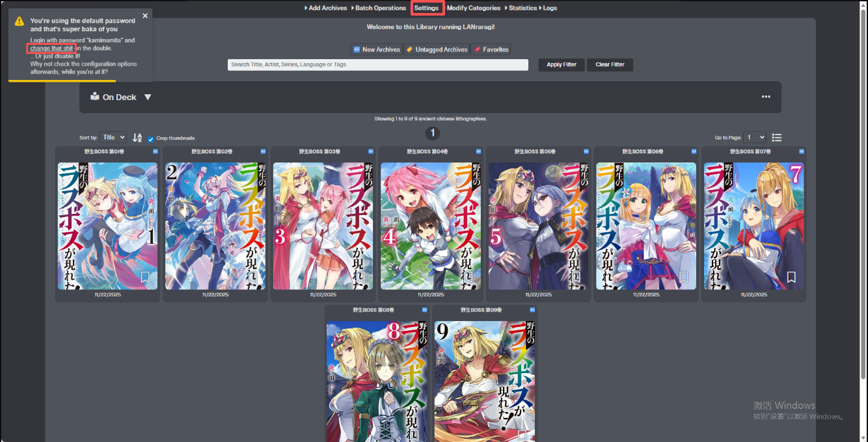Screen dimensions: 868x442
Task: Open the 野生BOSS 第08巻 cover thumbnail
Action: click(377, 382)
